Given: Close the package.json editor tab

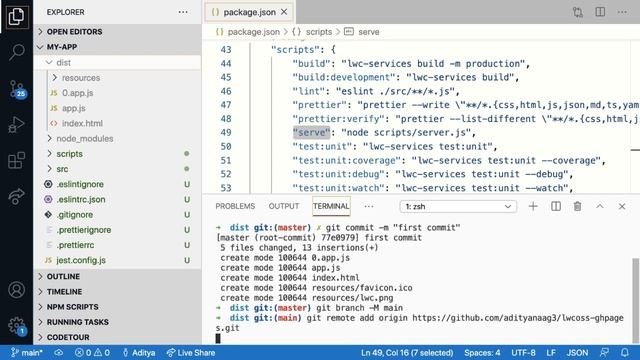Looking at the screenshot, I should [284, 12].
